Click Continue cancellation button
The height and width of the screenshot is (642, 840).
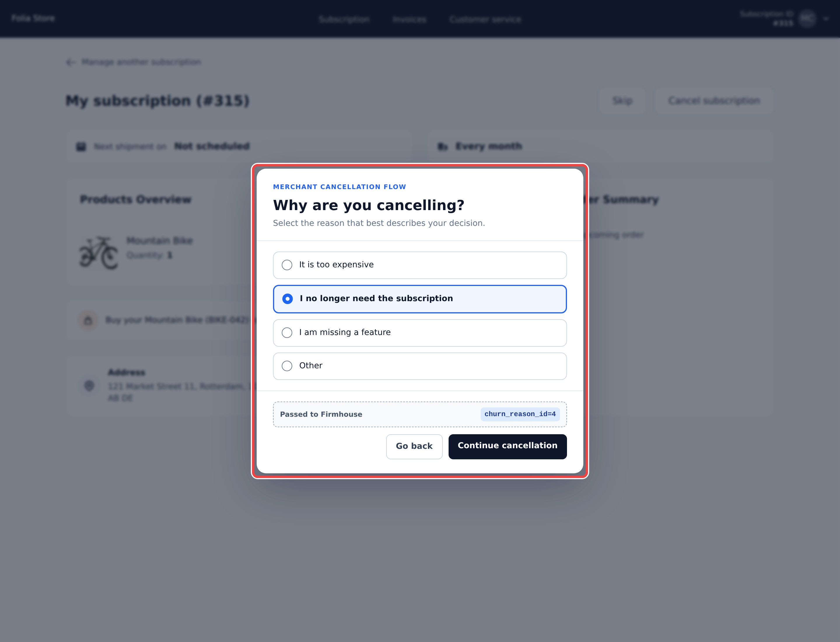pyautogui.click(x=507, y=446)
